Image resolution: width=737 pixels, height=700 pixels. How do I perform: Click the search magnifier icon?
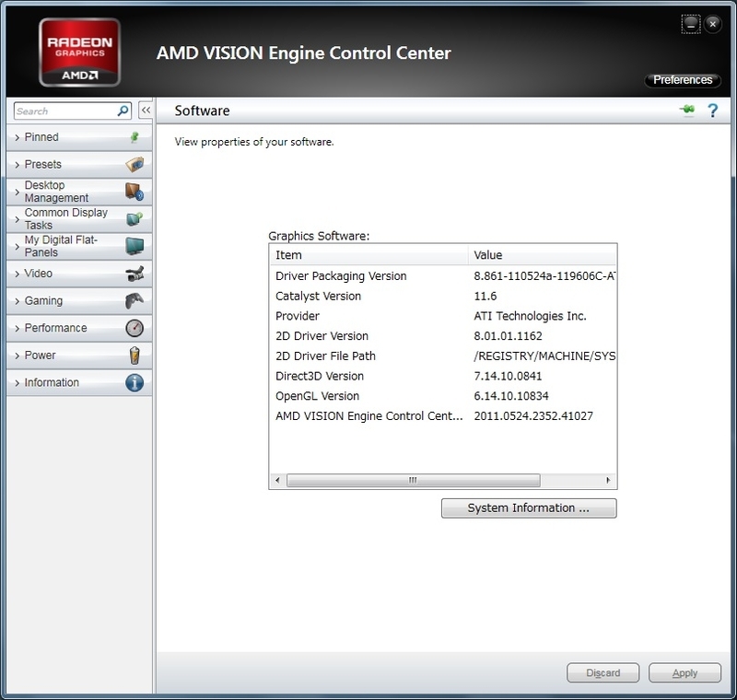pyautogui.click(x=123, y=111)
